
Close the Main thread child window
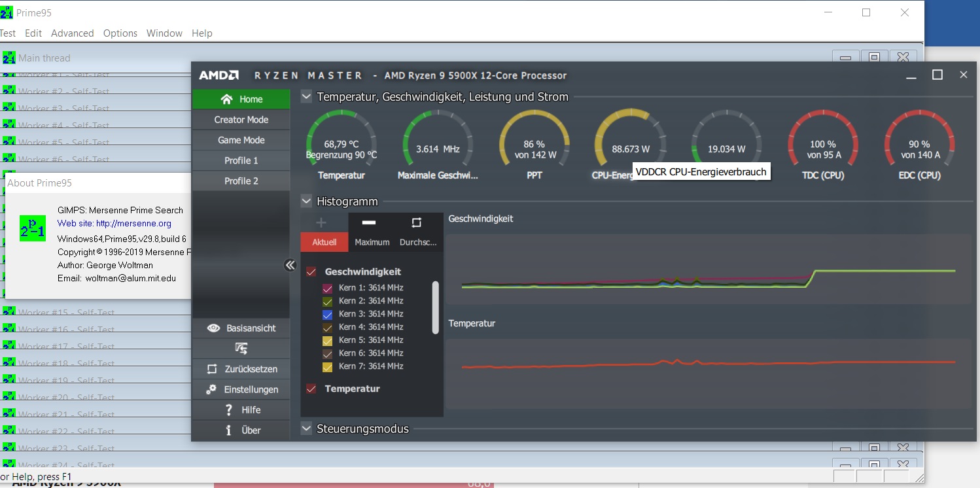click(903, 58)
